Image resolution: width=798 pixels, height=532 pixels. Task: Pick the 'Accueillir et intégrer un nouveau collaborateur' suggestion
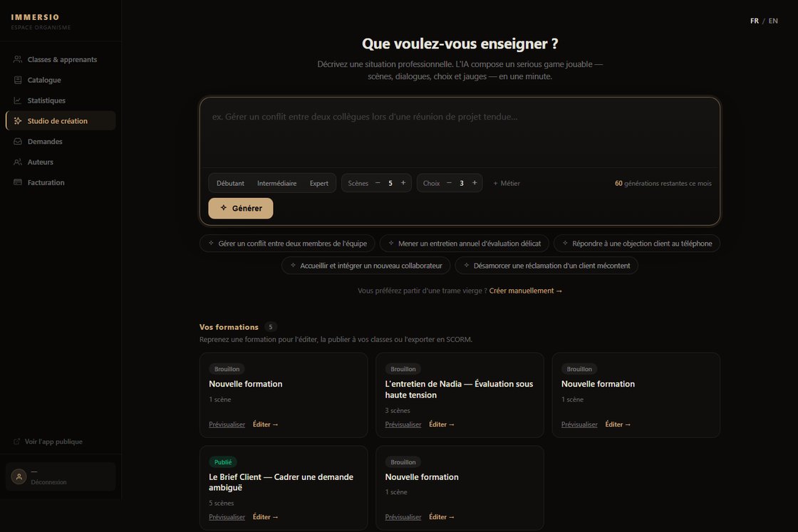click(x=366, y=266)
